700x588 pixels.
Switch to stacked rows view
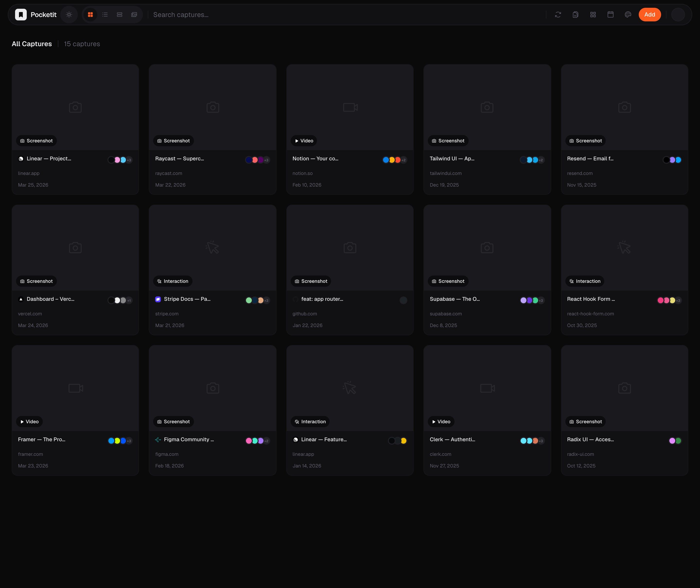[x=120, y=15]
